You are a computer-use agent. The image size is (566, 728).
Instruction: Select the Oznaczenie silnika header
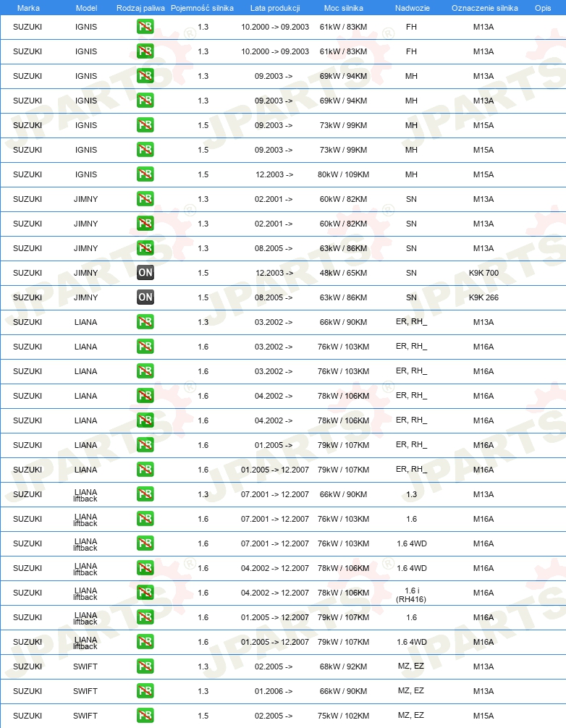coord(485,8)
